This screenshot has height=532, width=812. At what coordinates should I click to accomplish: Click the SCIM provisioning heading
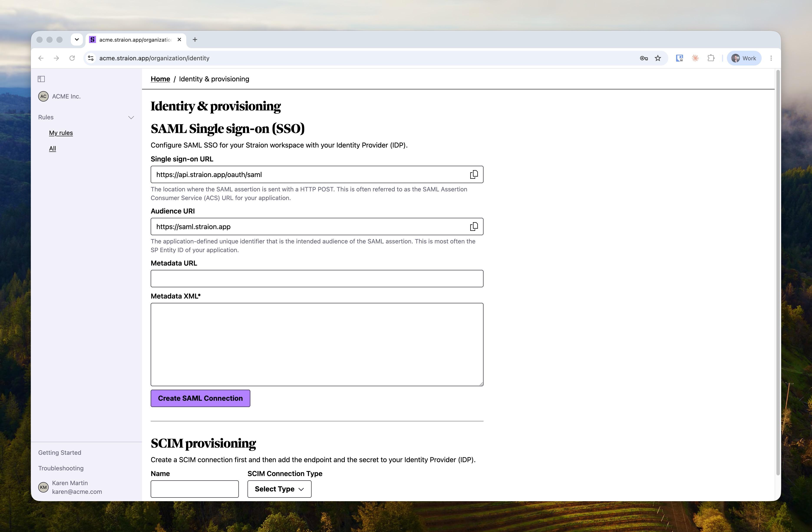(x=203, y=443)
